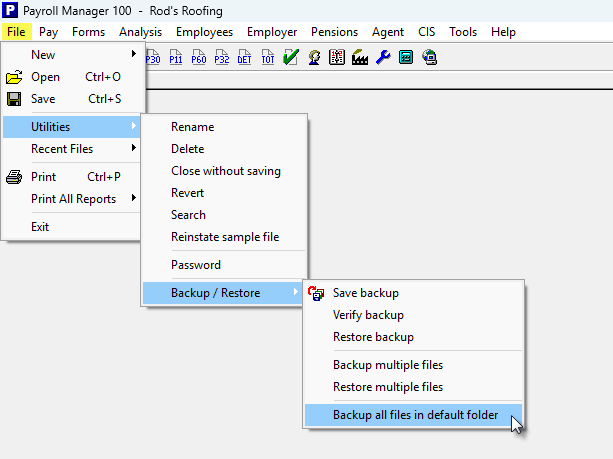613x459 pixels.
Task: Click the Payroll Manager P logo
Action: (10, 10)
